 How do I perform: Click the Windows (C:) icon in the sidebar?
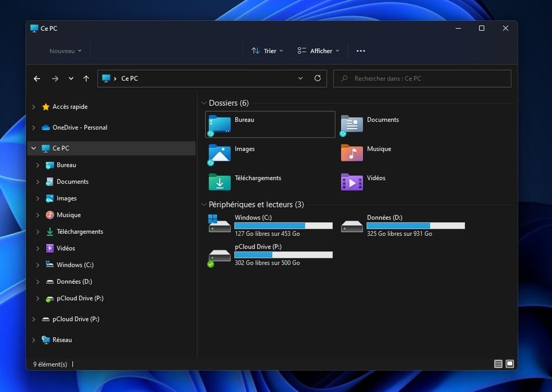point(50,264)
